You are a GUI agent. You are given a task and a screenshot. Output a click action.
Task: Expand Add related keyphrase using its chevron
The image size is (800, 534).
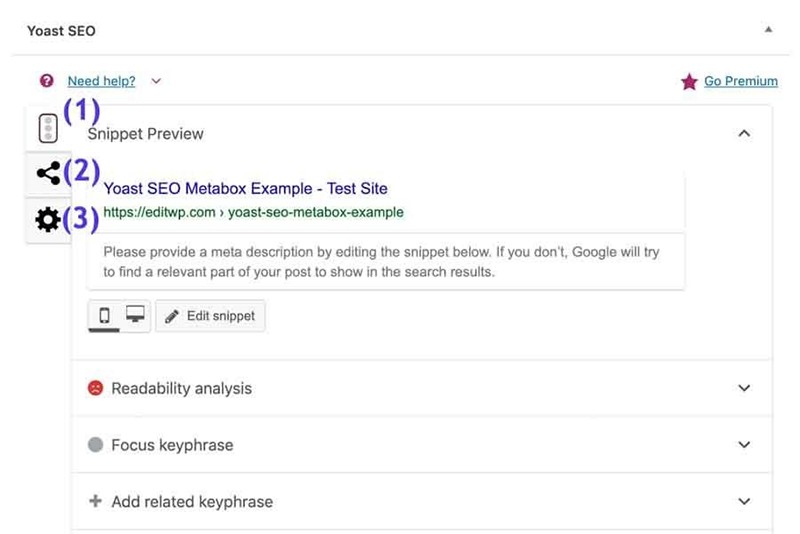pos(743,501)
